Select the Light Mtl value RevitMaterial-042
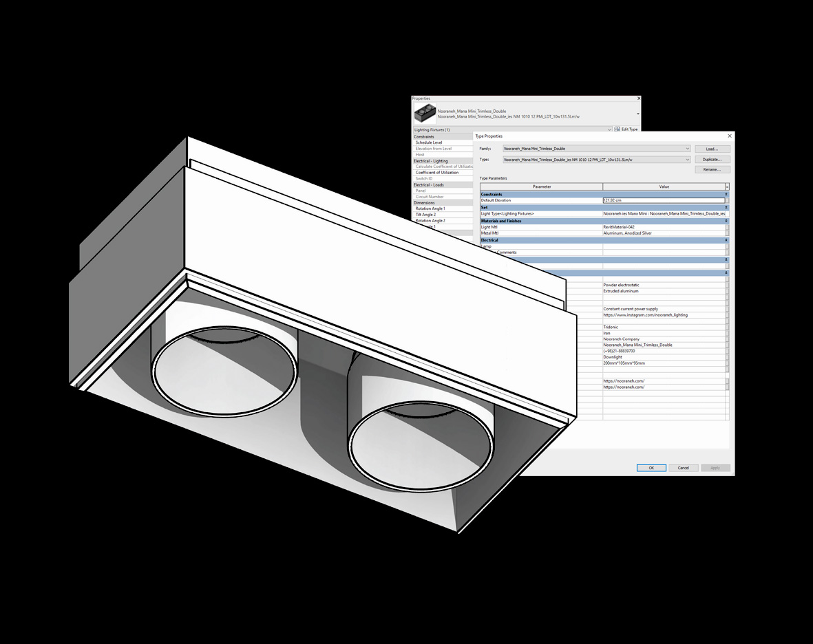This screenshot has width=813, height=644. click(x=663, y=227)
